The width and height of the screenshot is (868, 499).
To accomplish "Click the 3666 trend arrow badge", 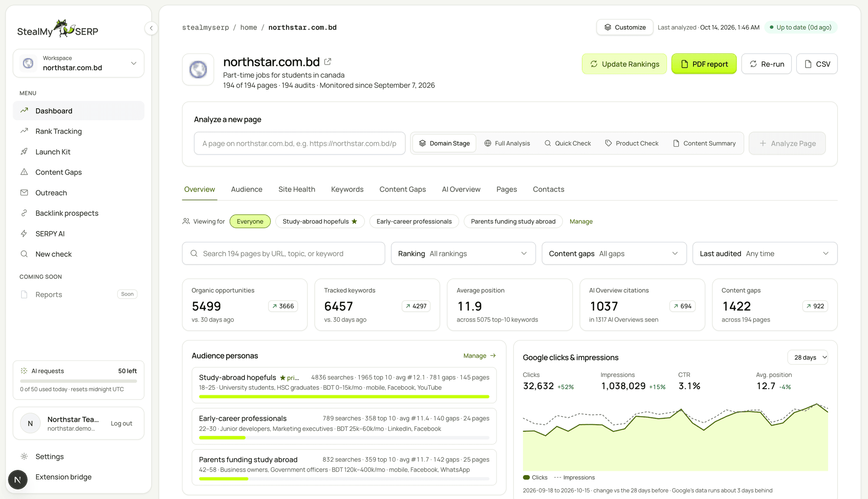I will coord(283,306).
